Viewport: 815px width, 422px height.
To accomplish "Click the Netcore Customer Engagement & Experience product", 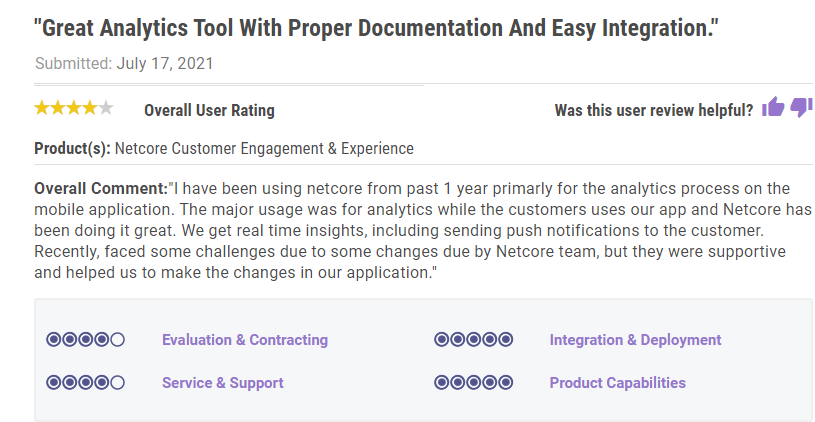I will click(x=264, y=149).
